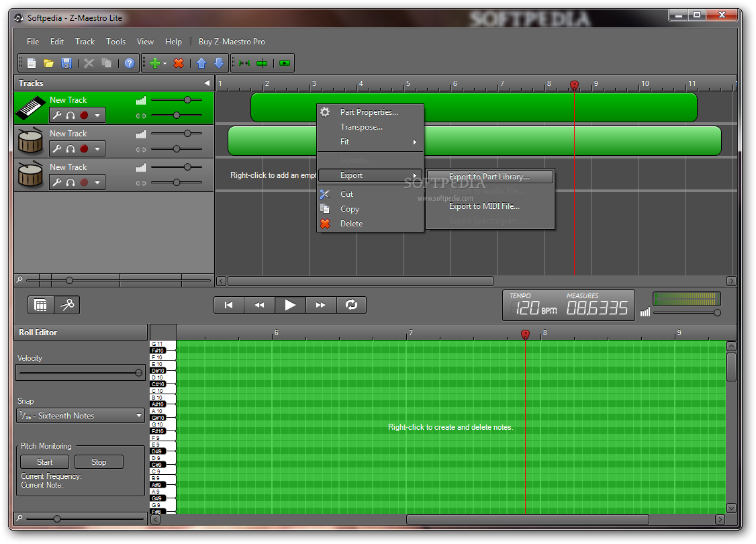This screenshot has width=756, height=544.
Task: Click the keyboard instrument icon of first track
Action: click(30, 108)
